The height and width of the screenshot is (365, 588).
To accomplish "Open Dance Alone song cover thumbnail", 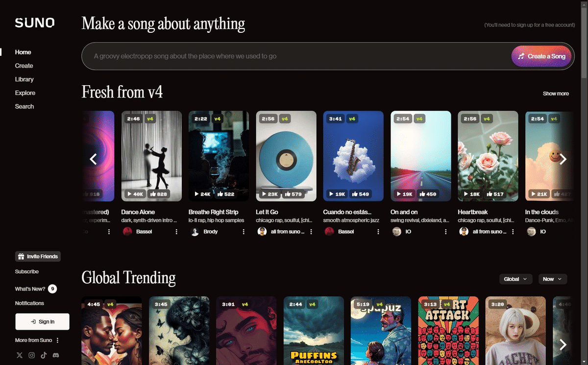I will tap(151, 156).
